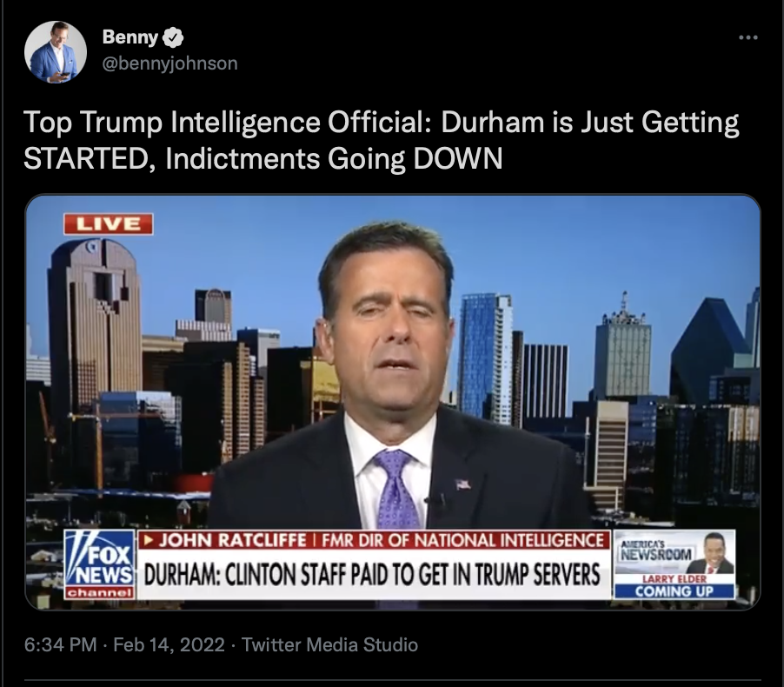
Task: Click the flag lapel pin in video
Action: point(462,484)
